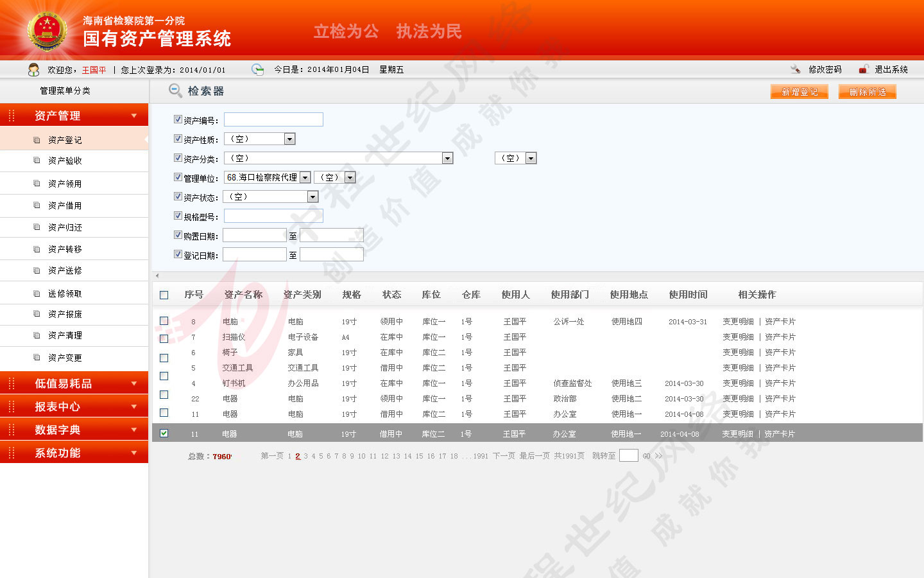Click the icon beside 数据字典
This screenshot has width=924, height=578.
11,430
